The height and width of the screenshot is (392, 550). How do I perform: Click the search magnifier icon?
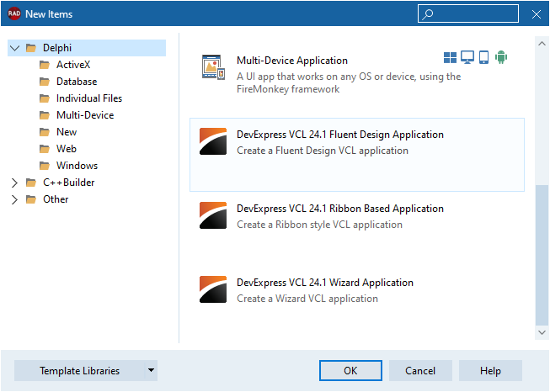click(x=428, y=14)
